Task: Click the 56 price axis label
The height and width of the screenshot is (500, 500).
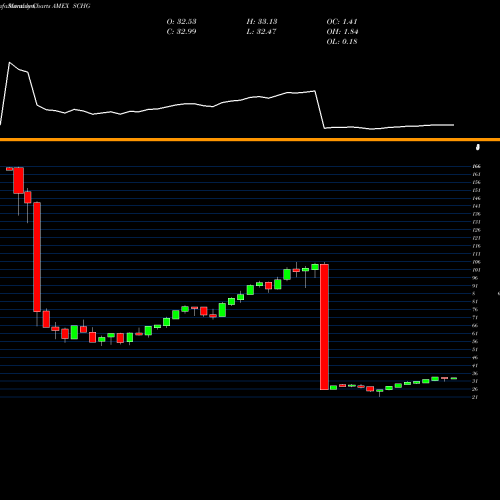Action: tap(475, 342)
